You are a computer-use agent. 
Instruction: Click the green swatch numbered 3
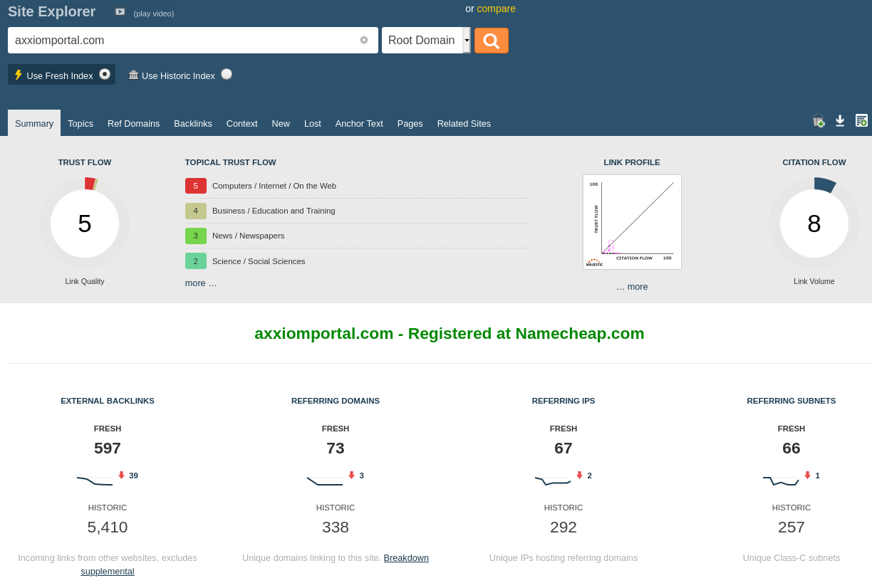point(196,236)
